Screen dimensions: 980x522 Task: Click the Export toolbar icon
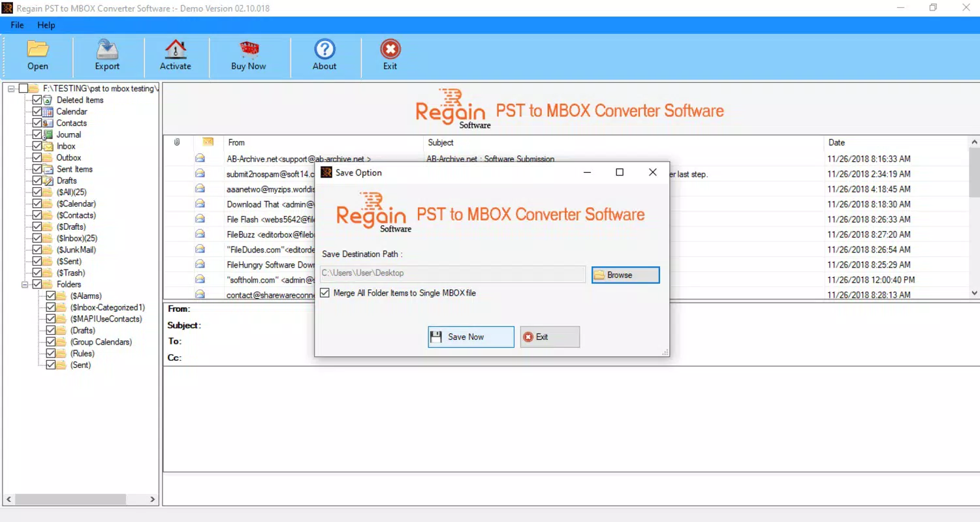pyautogui.click(x=106, y=50)
